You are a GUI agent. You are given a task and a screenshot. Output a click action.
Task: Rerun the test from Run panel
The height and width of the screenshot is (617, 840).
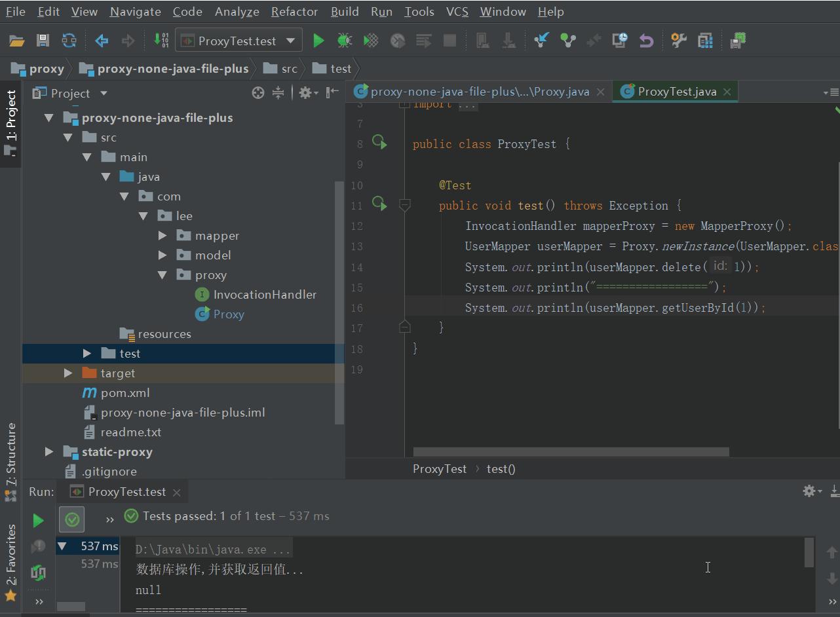pos(38,520)
